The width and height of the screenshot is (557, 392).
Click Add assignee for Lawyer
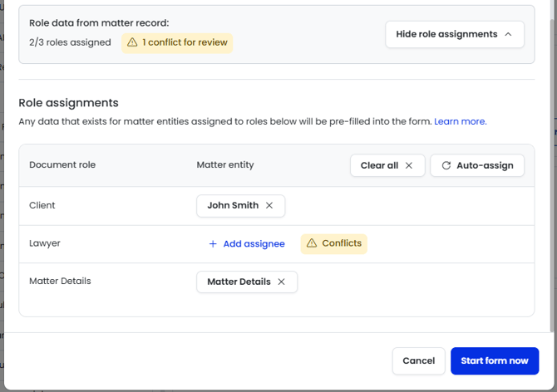247,243
